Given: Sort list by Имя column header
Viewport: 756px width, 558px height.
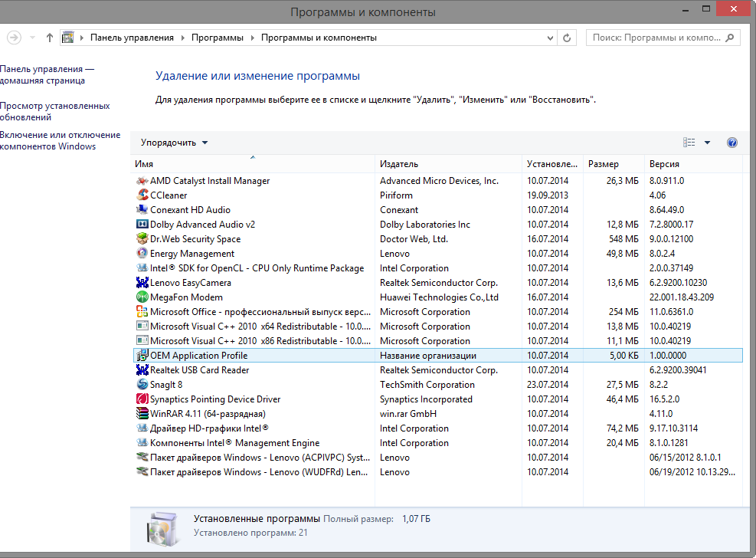Looking at the screenshot, I should 253,164.
